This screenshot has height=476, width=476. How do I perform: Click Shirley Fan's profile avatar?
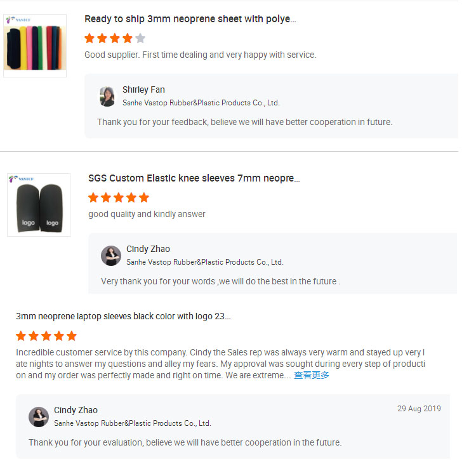(107, 96)
